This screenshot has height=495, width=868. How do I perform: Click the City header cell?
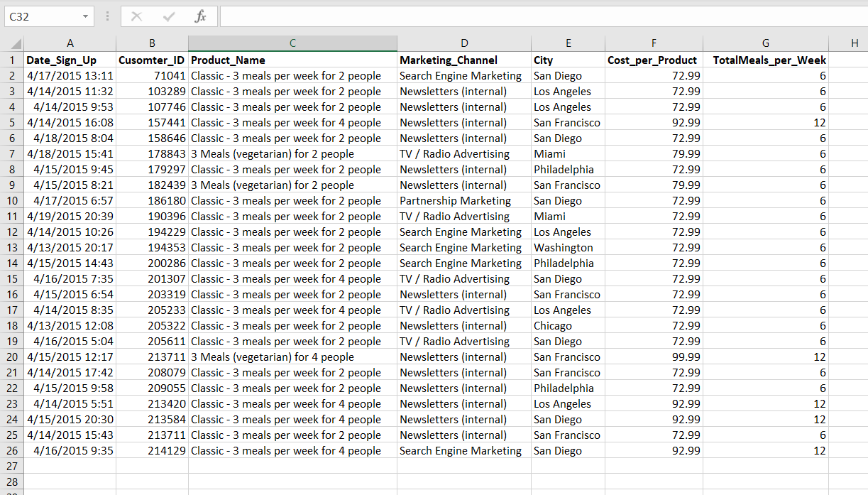coord(568,60)
